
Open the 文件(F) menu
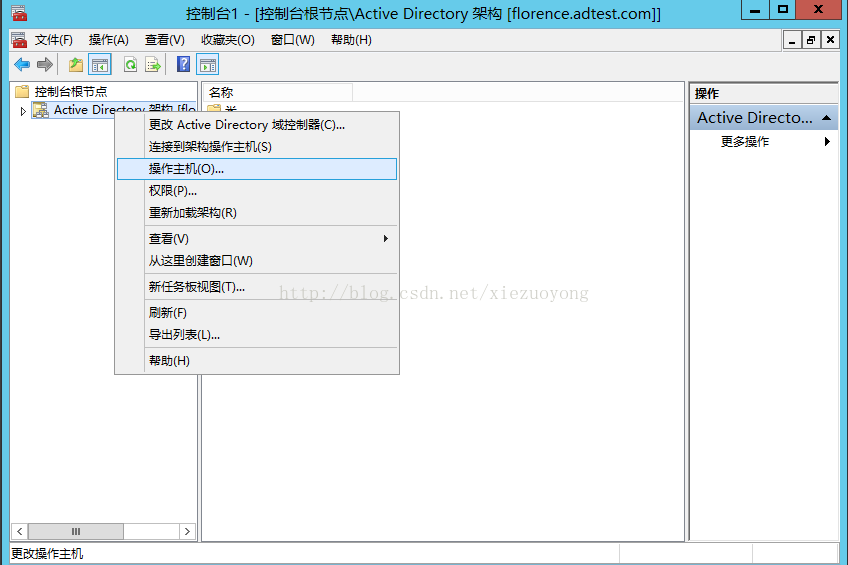pyautogui.click(x=54, y=40)
